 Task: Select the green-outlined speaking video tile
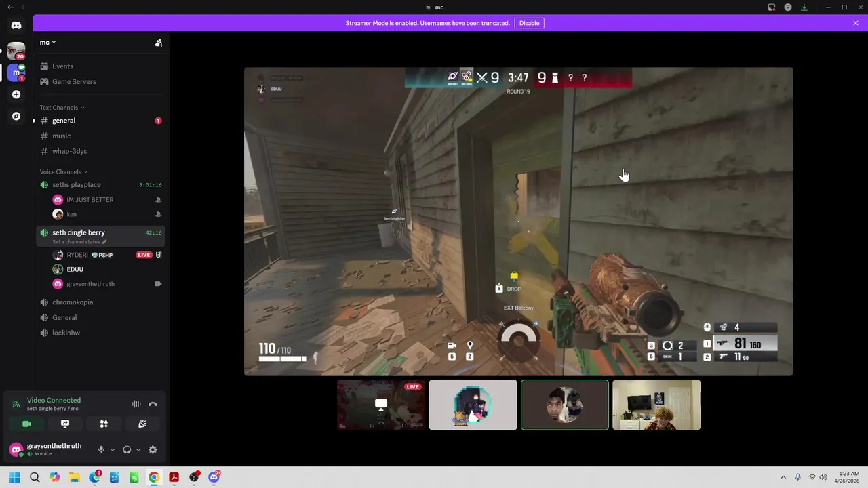tap(565, 405)
